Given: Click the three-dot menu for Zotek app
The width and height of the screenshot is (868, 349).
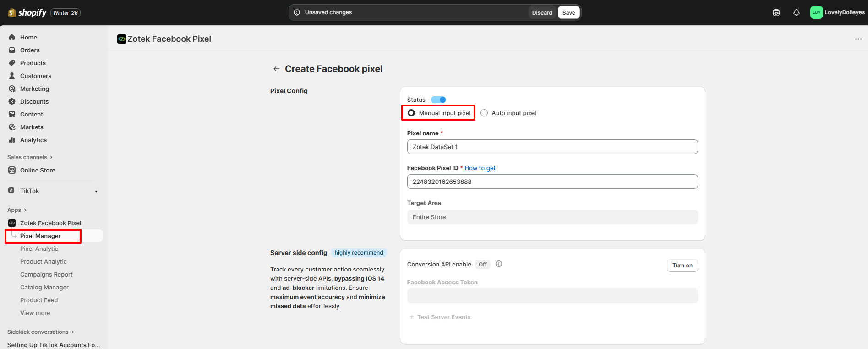Looking at the screenshot, I should pos(858,39).
